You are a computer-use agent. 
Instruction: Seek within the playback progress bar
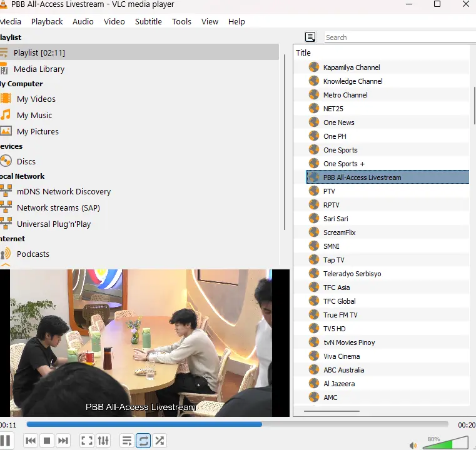pyautogui.click(x=238, y=424)
